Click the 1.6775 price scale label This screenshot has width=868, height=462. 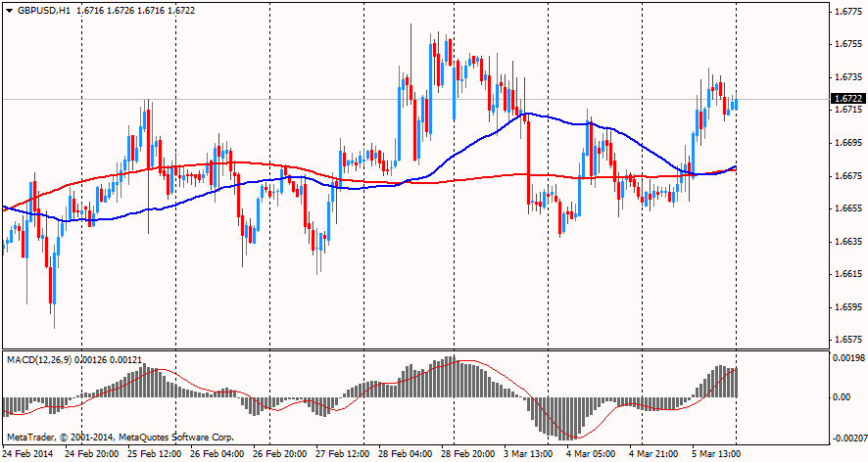pos(847,12)
